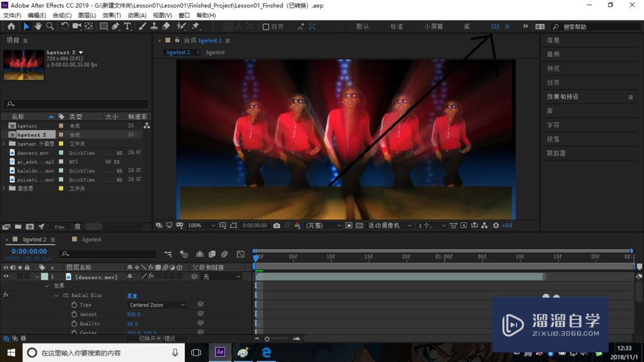Hide the dancers.mov layer with eye icon

click(x=6, y=276)
